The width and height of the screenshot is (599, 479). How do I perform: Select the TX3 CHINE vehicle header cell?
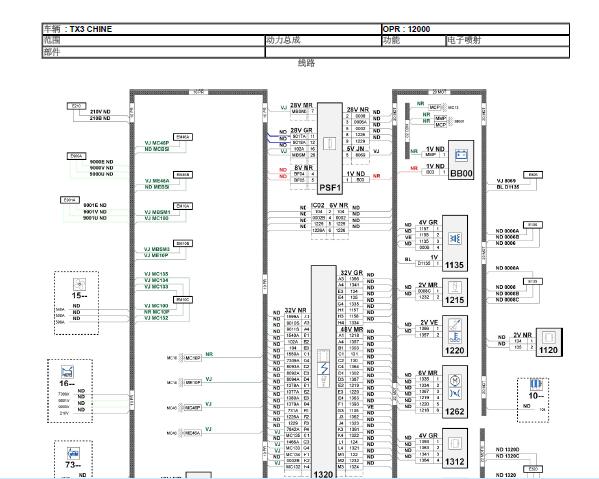(212, 29)
